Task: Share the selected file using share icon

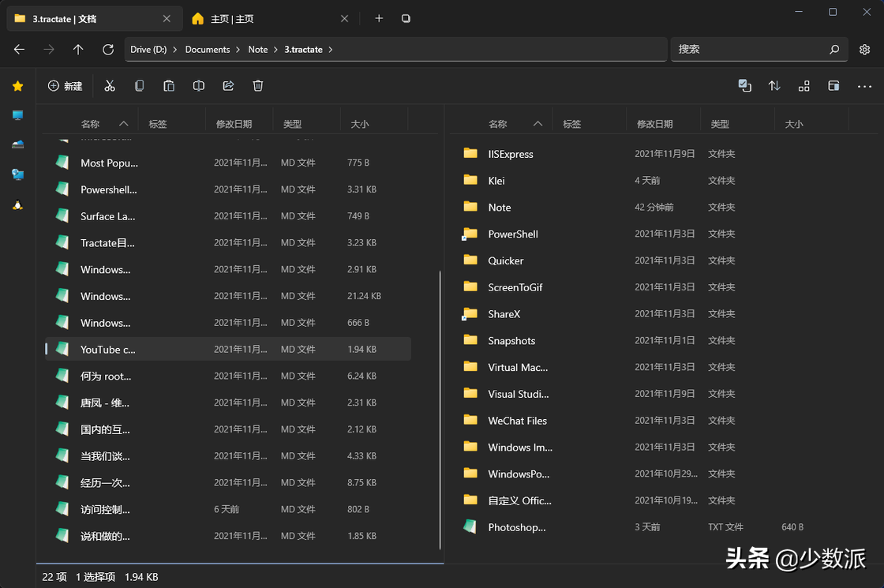Action: [228, 85]
